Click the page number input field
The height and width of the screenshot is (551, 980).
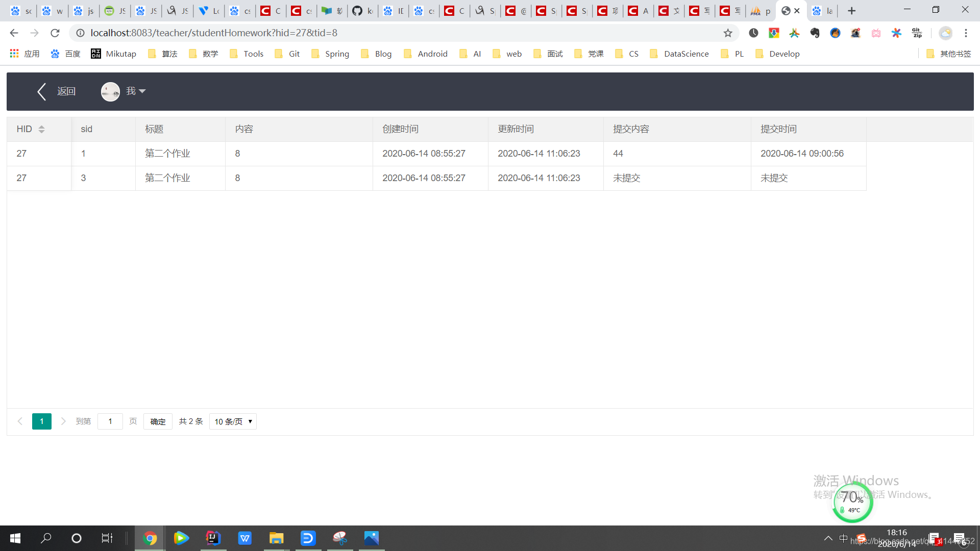[x=110, y=421]
